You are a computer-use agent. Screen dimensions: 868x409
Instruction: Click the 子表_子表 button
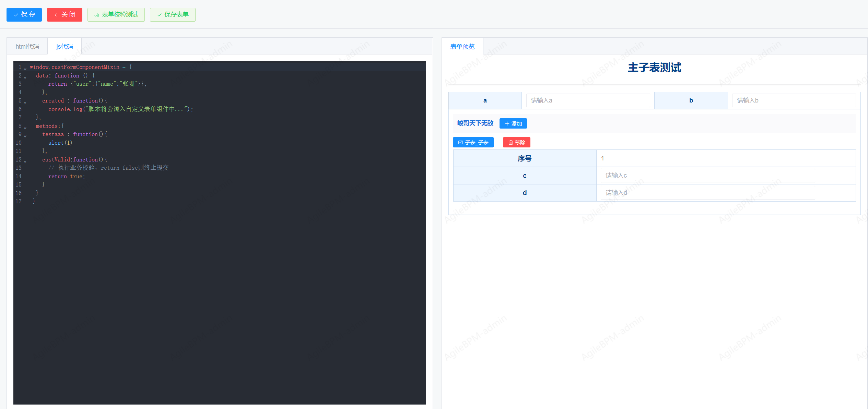pos(473,142)
